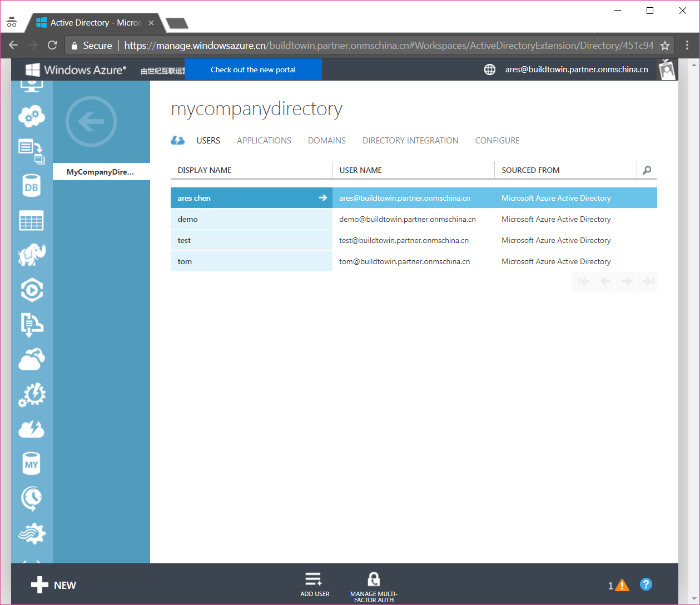Open the MySQL service icon in sidebar
Image resolution: width=700 pixels, height=605 pixels.
pos(32,463)
